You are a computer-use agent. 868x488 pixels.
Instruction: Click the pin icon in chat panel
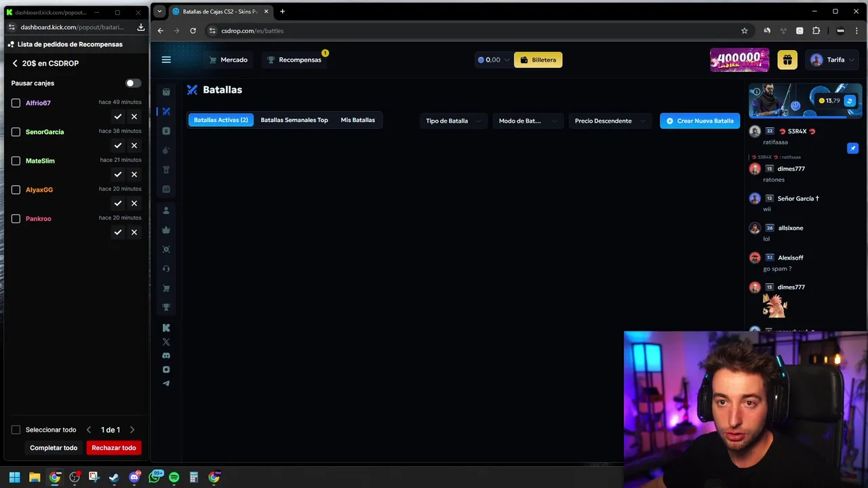pyautogui.click(x=852, y=148)
